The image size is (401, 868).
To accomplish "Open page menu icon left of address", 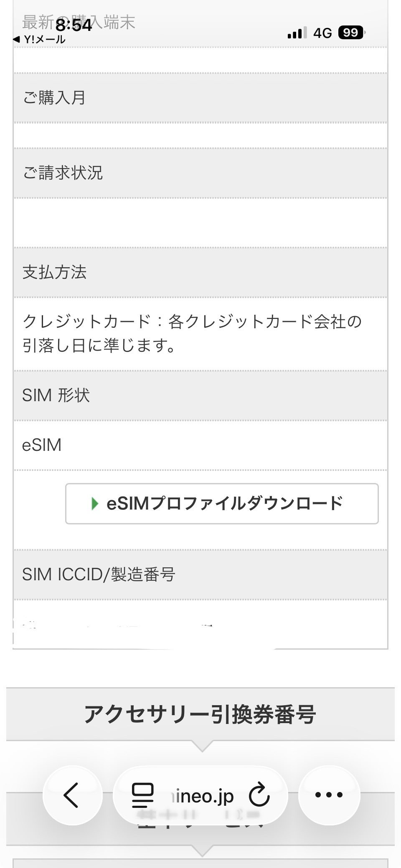I will click(x=143, y=795).
